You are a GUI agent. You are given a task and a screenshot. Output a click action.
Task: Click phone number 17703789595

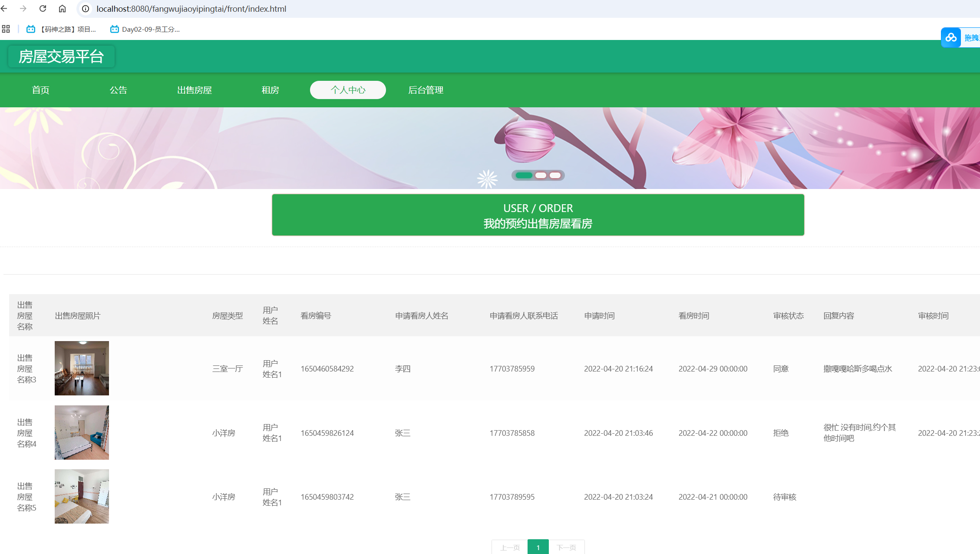[512, 497]
